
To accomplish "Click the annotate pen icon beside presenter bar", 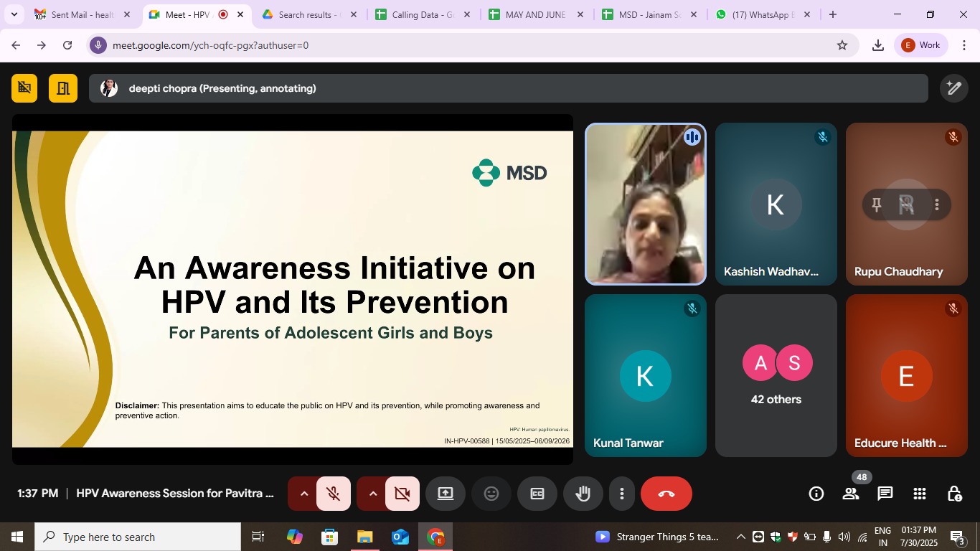I will 954,88.
